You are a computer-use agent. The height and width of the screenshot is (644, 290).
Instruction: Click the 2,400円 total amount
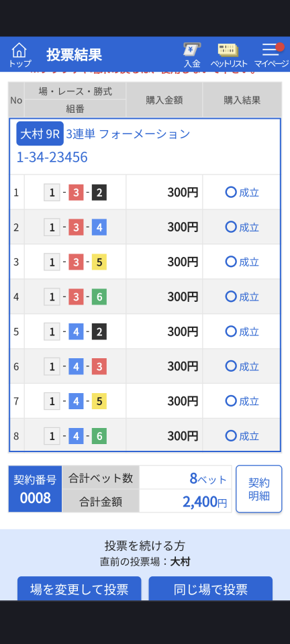205,502
